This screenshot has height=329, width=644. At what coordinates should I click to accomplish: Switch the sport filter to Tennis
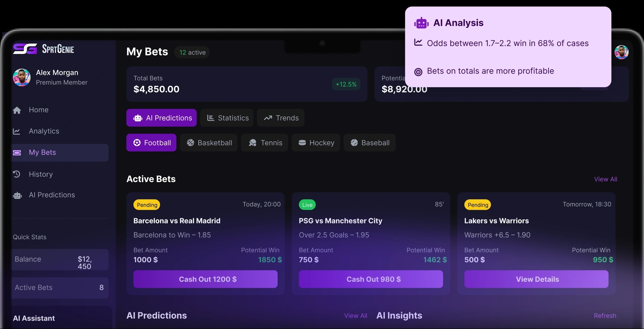click(x=264, y=143)
